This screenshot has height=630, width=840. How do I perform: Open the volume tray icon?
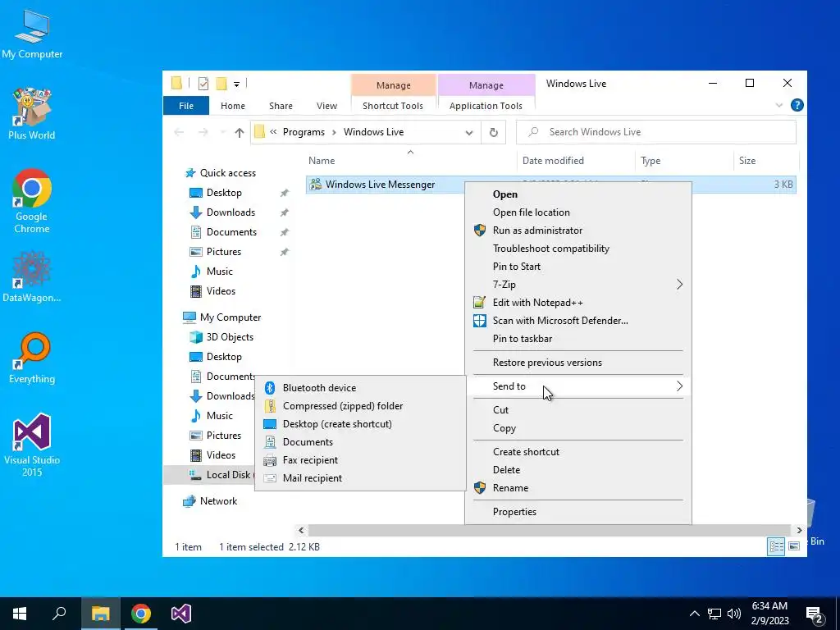click(734, 614)
